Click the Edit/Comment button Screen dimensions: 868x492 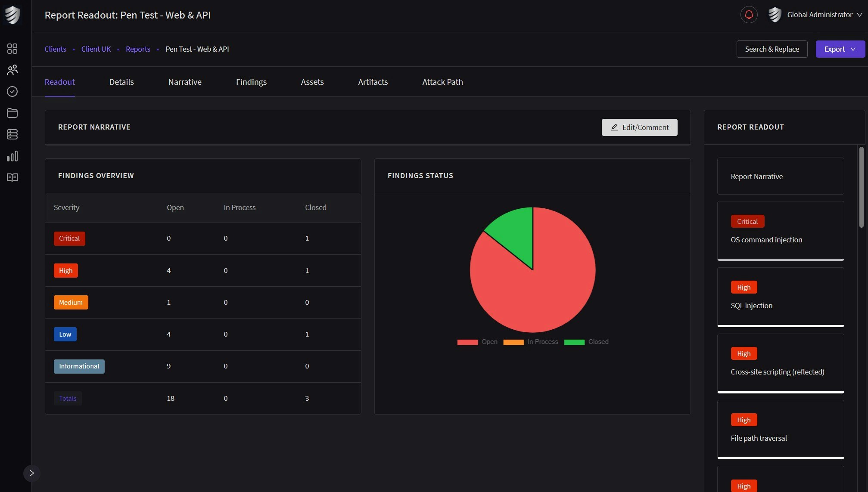[639, 127]
